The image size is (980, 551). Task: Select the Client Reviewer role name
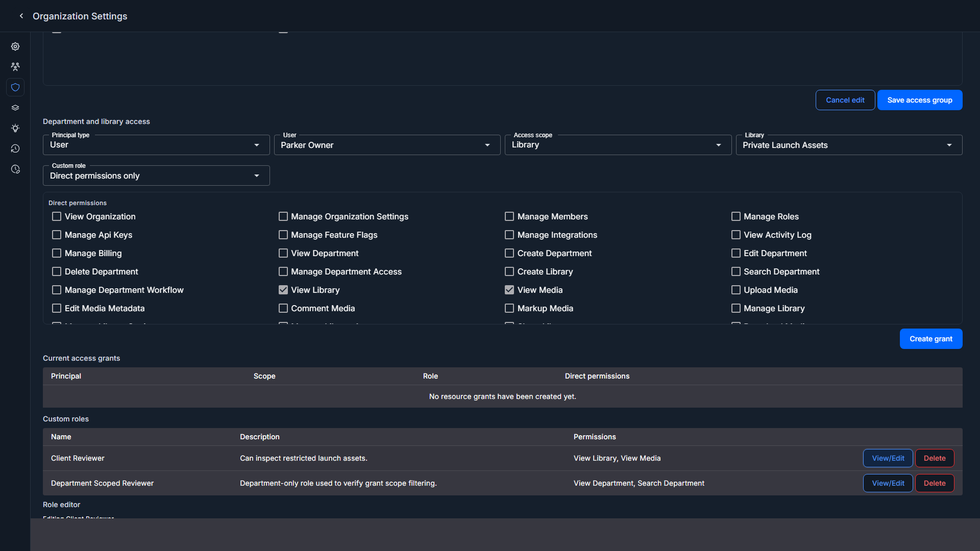pos(78,458)
